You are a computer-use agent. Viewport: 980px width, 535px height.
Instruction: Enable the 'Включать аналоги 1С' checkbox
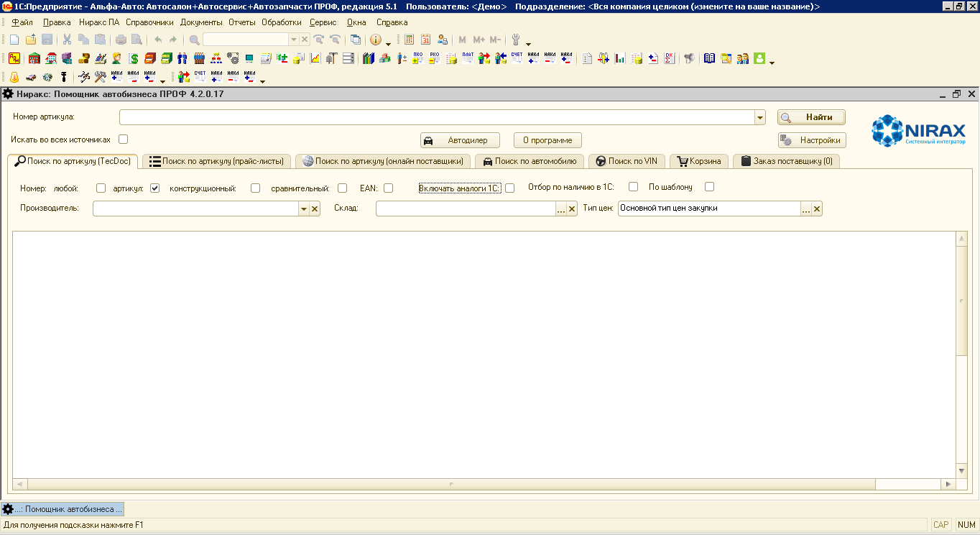tap(509, 188)
